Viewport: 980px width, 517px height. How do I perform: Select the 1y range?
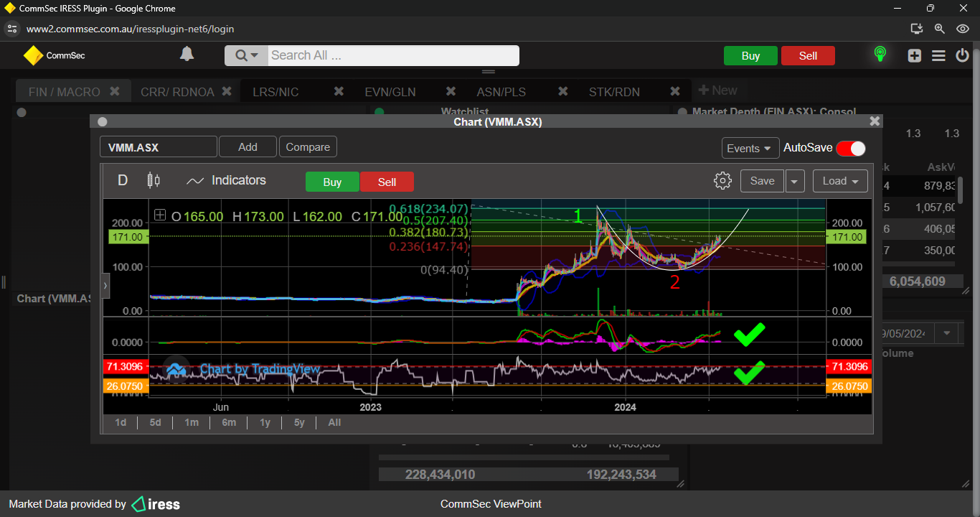[265, 422]
